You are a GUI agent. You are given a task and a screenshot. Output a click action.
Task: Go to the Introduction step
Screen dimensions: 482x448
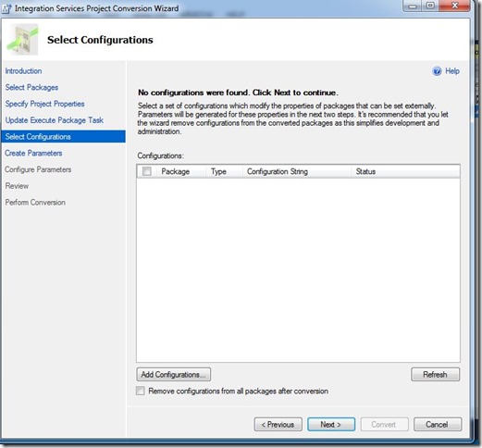[23, 71]
